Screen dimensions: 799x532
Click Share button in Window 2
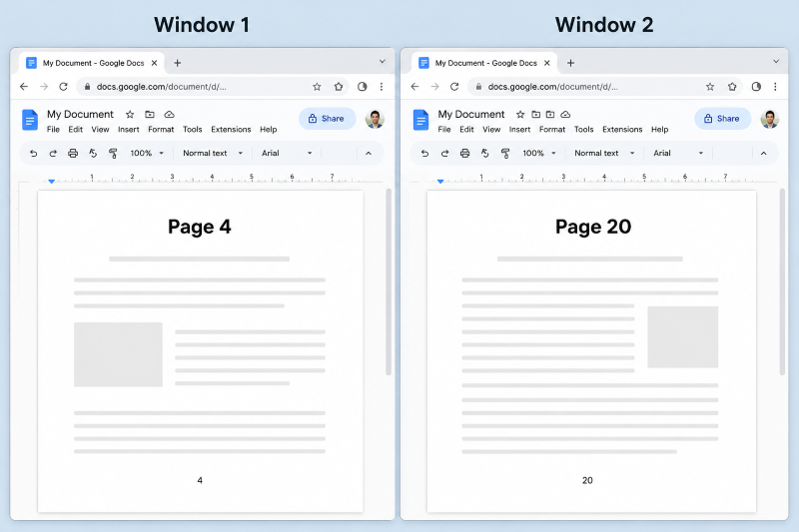(722, 119)
